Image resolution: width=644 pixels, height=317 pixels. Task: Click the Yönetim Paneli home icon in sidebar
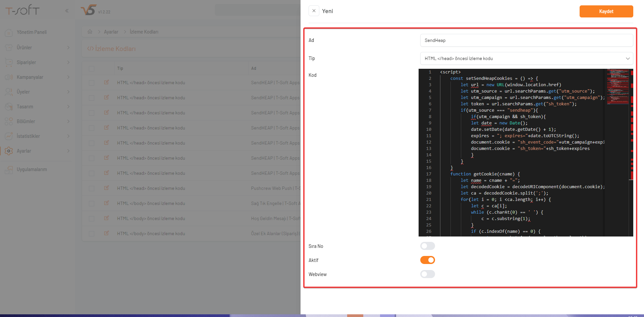click(9, 33)
